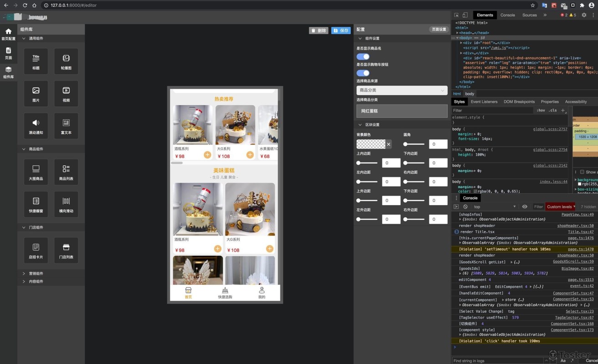
Task: Choose the 门店列表 store list component
Action: point(66,250)
